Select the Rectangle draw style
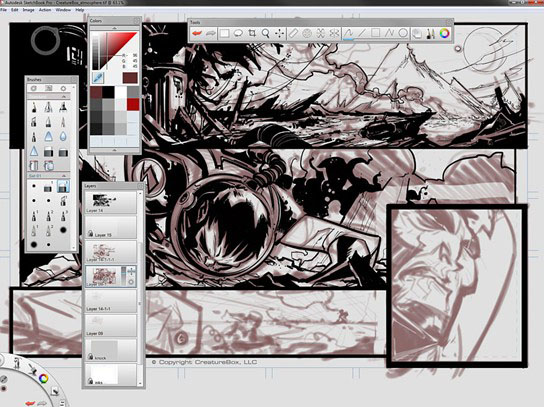Screen dimensions: 544x407 pyautogui.click(x=375, y=33)
